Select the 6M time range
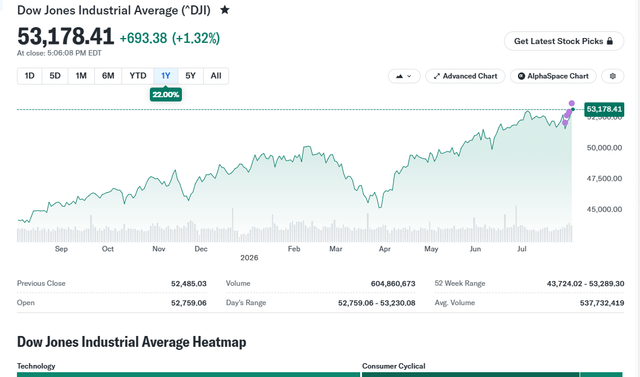The image size is (640, 377). click(108, 76)
